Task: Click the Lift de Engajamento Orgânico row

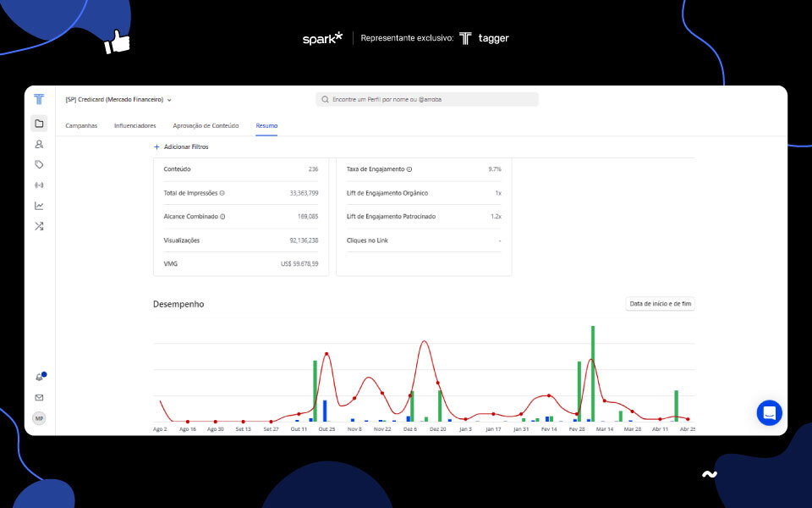Action: pos(424,193)
